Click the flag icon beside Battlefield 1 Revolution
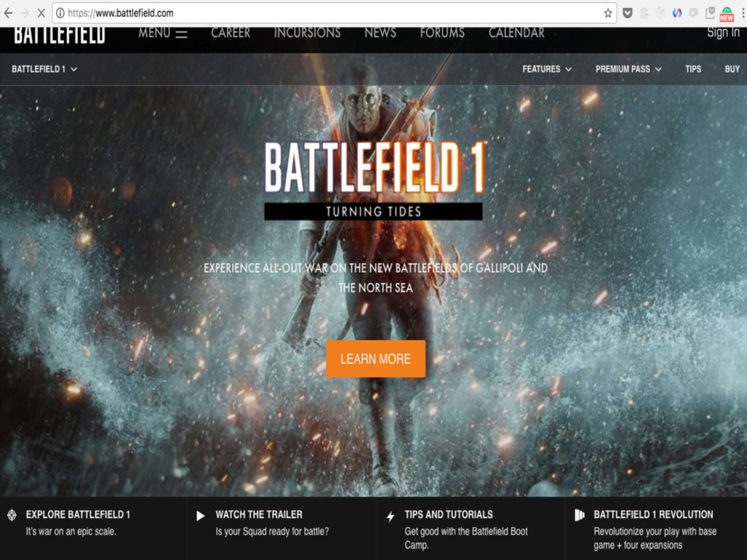This screenshot has height=560, width=747. 579,515
